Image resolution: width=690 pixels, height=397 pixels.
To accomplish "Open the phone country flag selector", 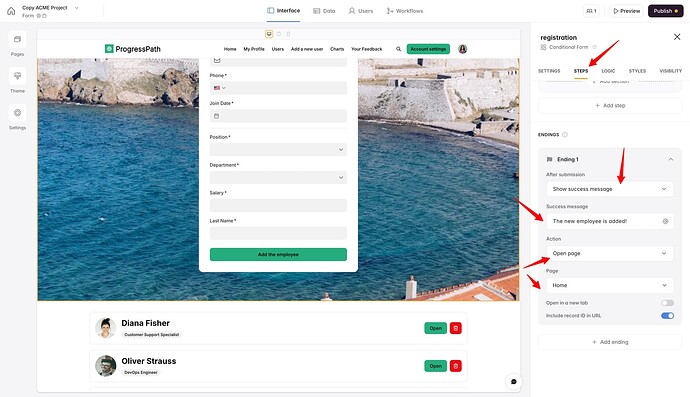I will click(220, 88).
